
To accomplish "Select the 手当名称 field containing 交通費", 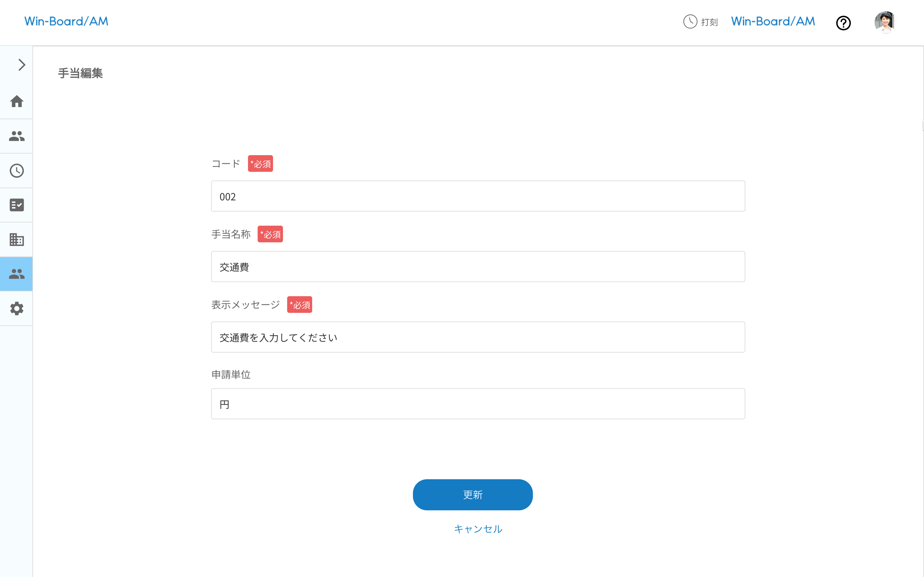I will tap(478, 267).
